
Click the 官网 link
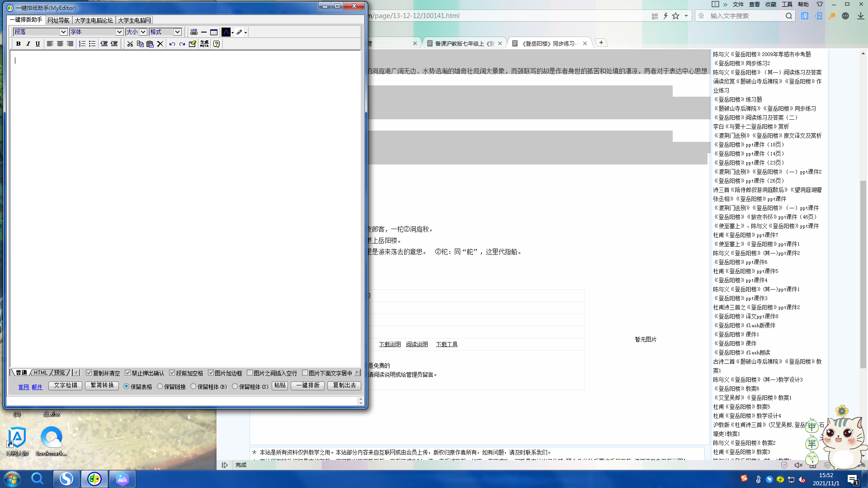(x=24, y=387)
